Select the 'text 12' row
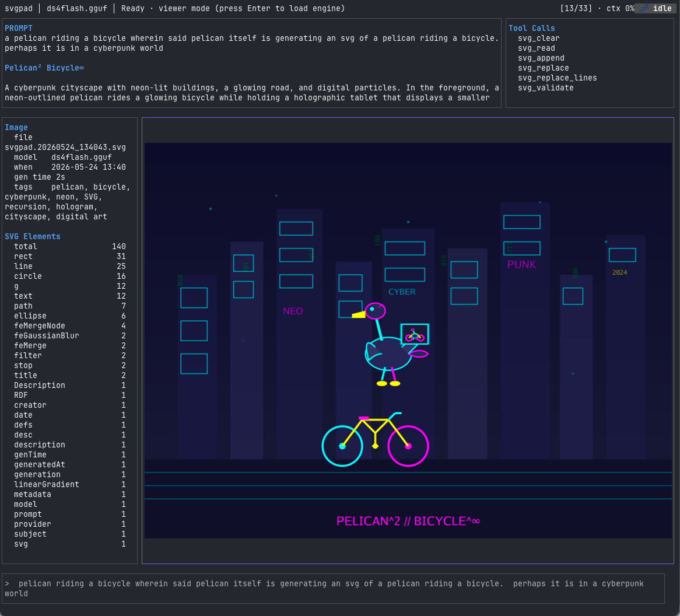The image size is (680, 616). 70,296
